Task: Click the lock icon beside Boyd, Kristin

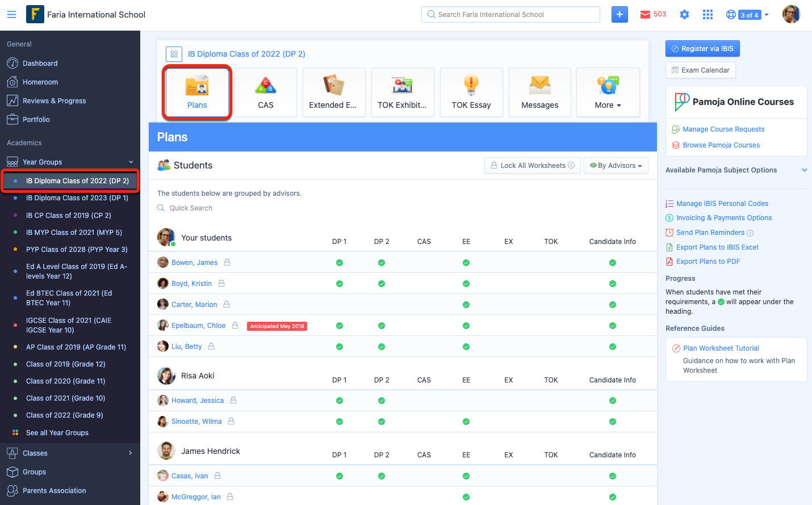Action: click(221, 283)
